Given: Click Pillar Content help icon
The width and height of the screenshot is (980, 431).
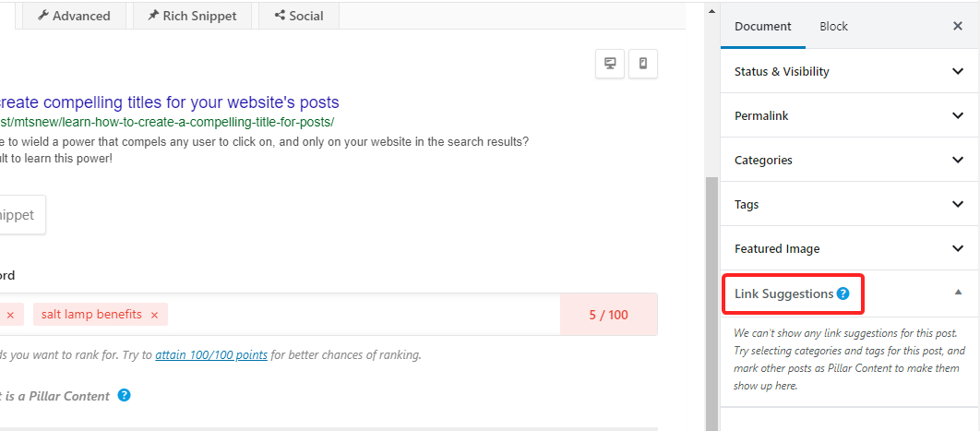Looking at the screenshot, I should pos(124,395).
